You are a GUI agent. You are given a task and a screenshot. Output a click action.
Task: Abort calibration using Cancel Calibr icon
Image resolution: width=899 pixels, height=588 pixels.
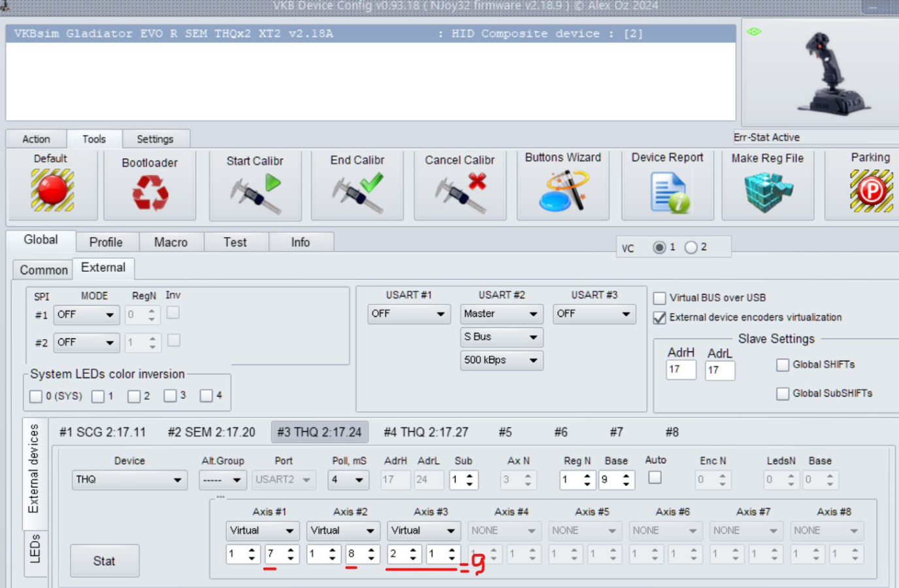pos(461,194)
